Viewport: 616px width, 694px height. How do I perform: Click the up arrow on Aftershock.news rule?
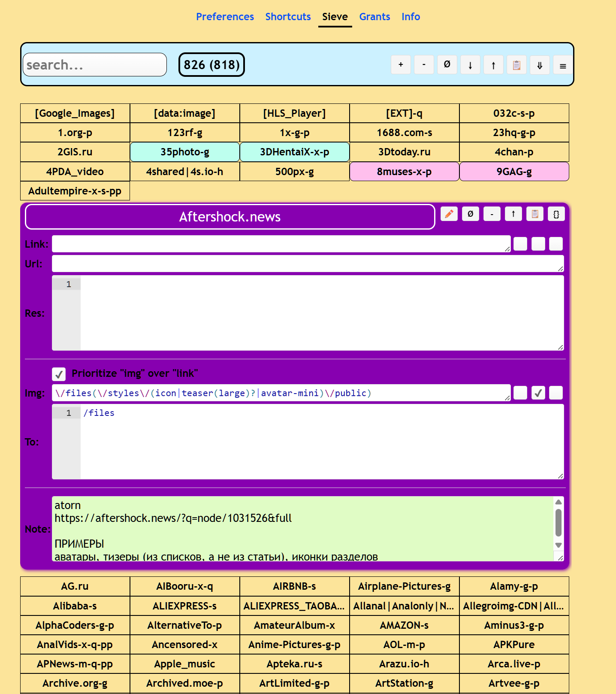click(x=513, y=214)
